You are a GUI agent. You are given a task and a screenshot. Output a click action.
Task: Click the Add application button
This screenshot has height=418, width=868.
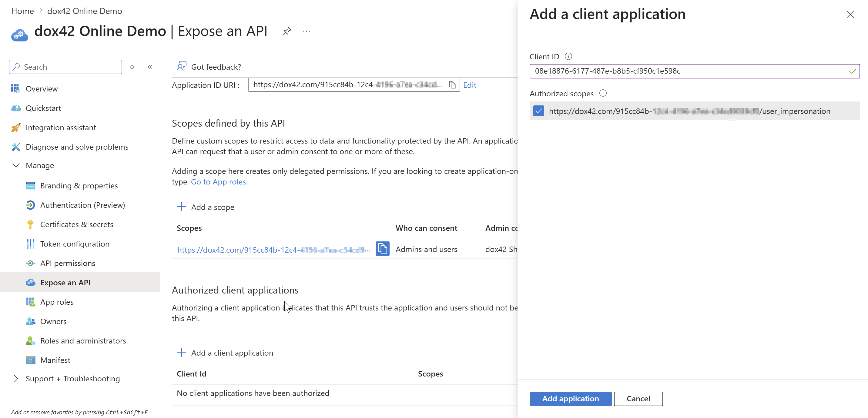tap(570, 399)
